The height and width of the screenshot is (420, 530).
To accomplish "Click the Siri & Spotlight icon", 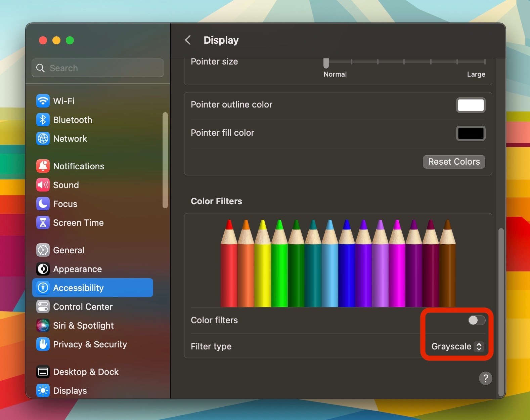I will coord(43,325).
